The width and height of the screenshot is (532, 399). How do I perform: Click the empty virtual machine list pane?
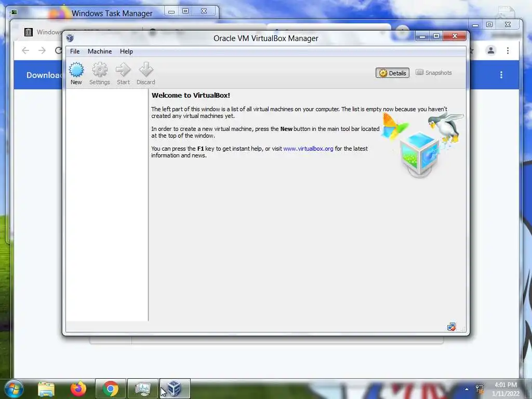click(107, 205)
